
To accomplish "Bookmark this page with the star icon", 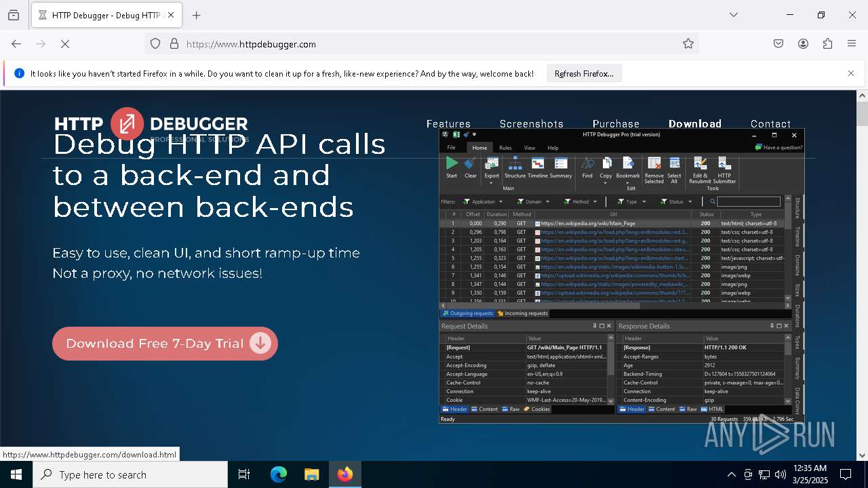I will pyautogui.click(x=688, y=44).
